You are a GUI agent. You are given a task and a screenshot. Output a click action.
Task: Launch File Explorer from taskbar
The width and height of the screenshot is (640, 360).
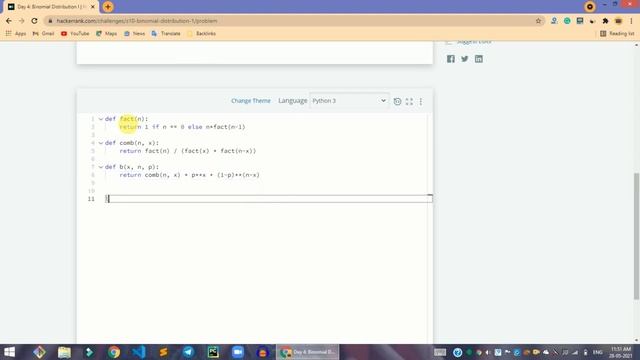64,352
